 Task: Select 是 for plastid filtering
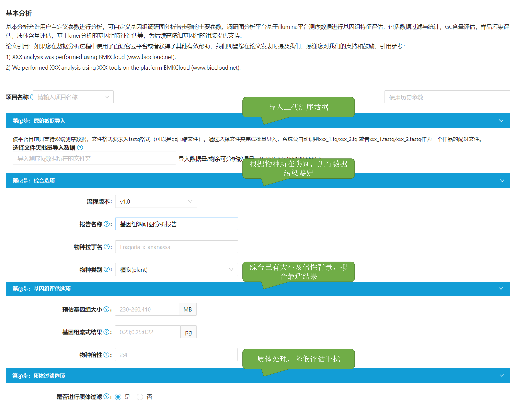[118, 397]
